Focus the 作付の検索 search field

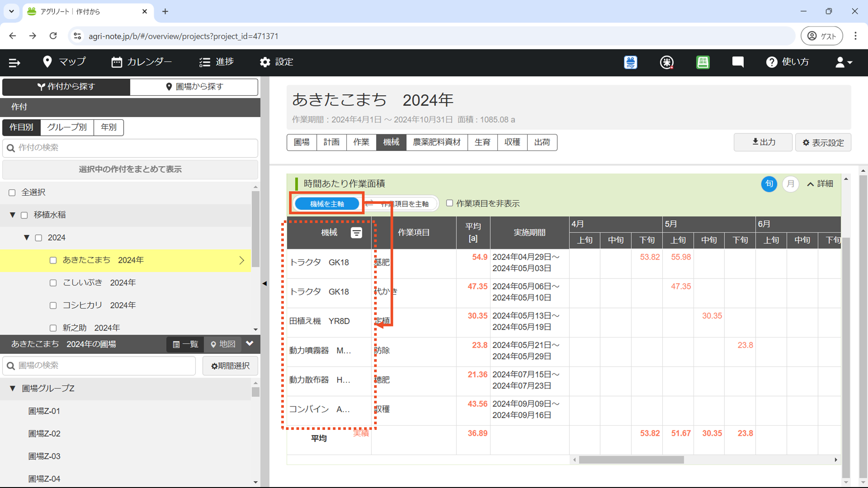[x=130, y=148]
